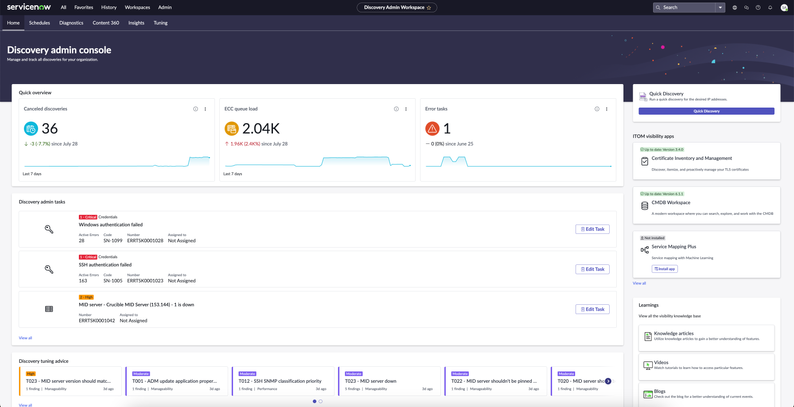Viewport: 794px width, 407px height.
Task: Open the History menu
Action: click(109, 8)
